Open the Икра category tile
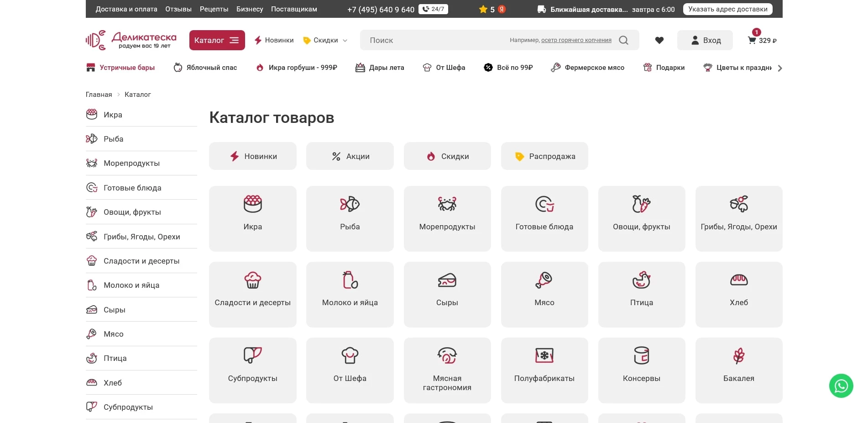Viewport: 868px width, 423px height. (x=252, y=218)
